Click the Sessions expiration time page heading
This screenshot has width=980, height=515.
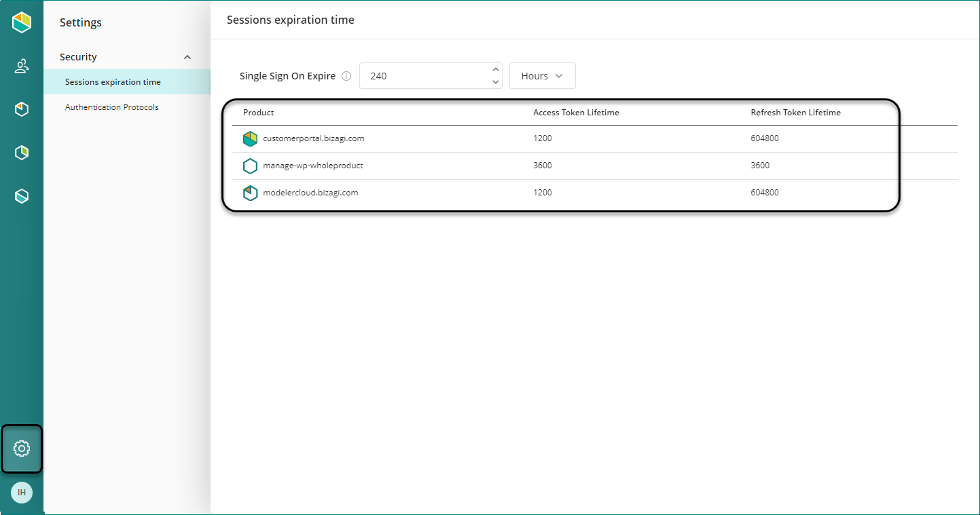tap(291, 20)
